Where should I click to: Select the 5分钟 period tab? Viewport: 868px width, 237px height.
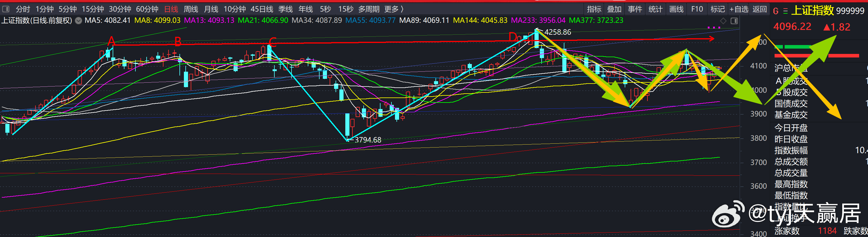pos(68,9)
